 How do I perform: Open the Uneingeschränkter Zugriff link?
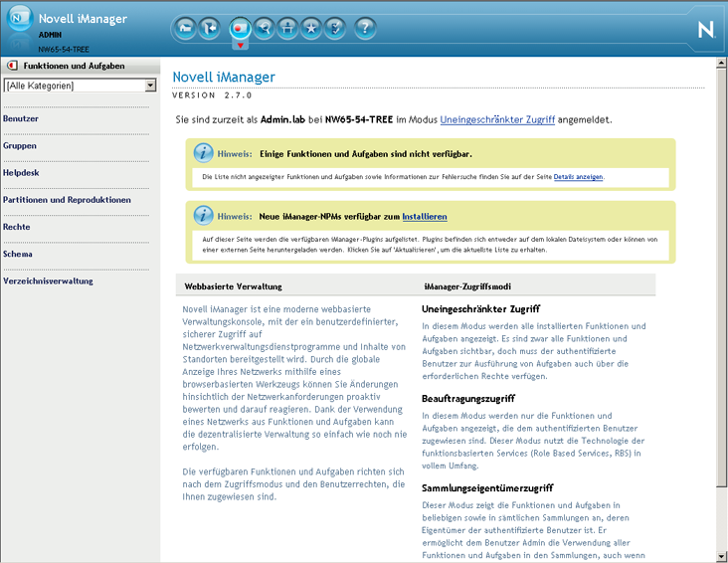[x=497, y=119]
